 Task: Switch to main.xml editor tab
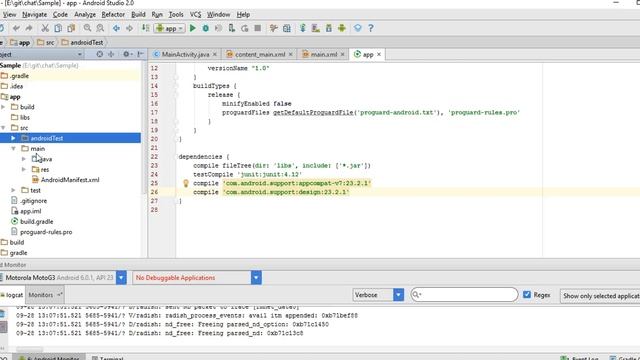pos(324,54)
